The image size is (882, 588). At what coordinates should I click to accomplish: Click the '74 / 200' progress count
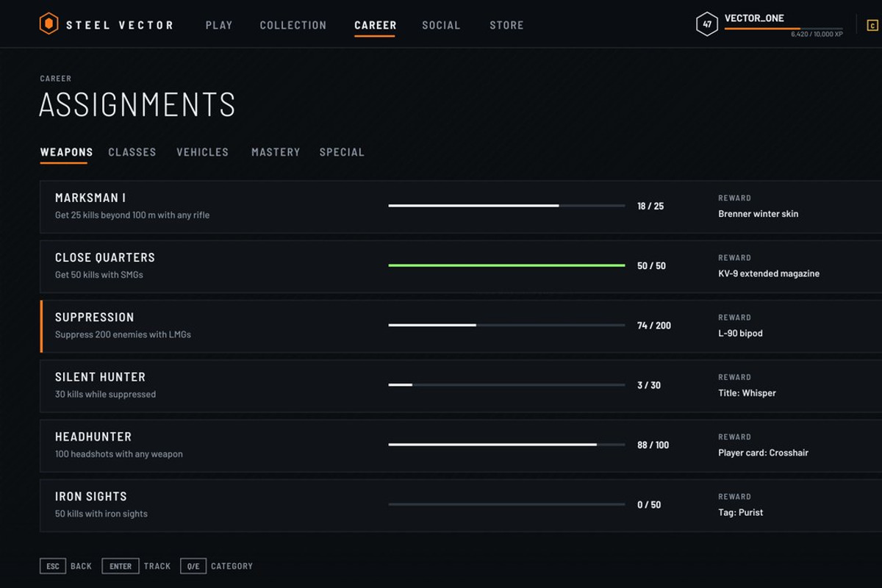pos(654,326)
